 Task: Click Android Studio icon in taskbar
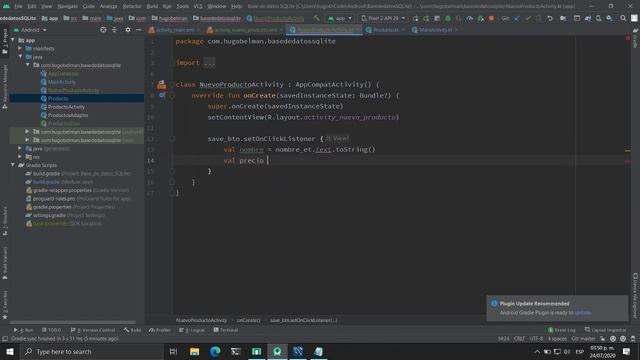(x=277, y=351)
